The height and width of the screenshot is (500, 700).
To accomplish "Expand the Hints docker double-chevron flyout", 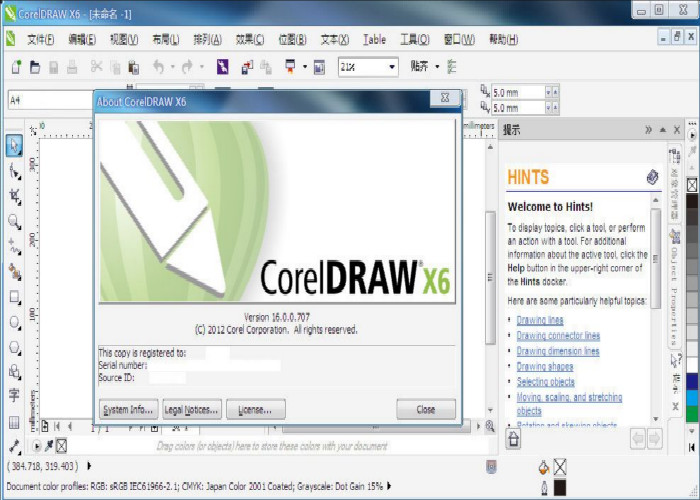I will coord(648,130).
